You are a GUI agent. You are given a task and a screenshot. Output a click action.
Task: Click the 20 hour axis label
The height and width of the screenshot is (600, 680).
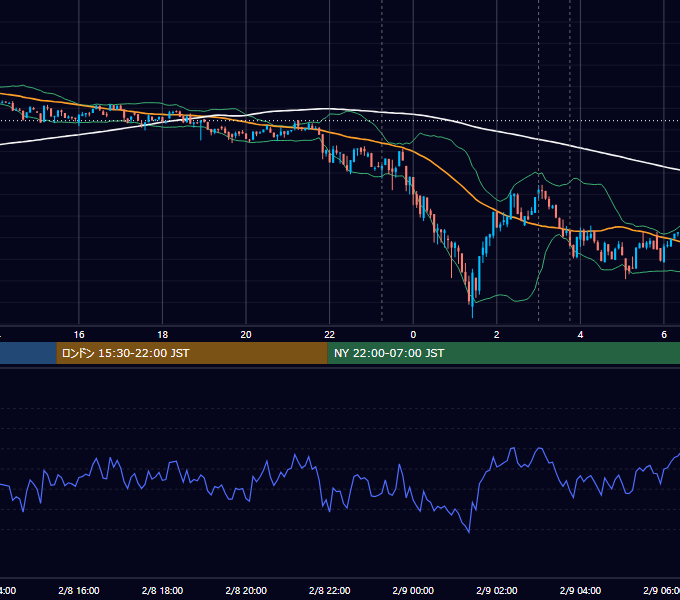(246, 334)
